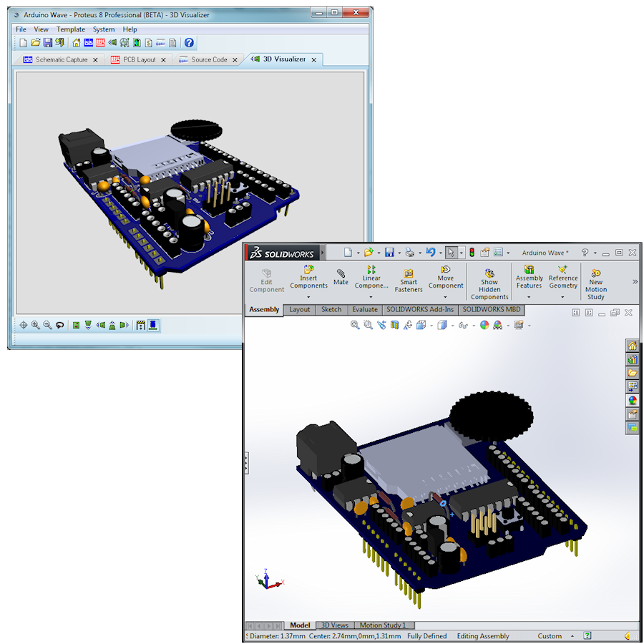644x644 pixels.
Task: Switch to the PCB Layout tab
Action: (139, 59)
